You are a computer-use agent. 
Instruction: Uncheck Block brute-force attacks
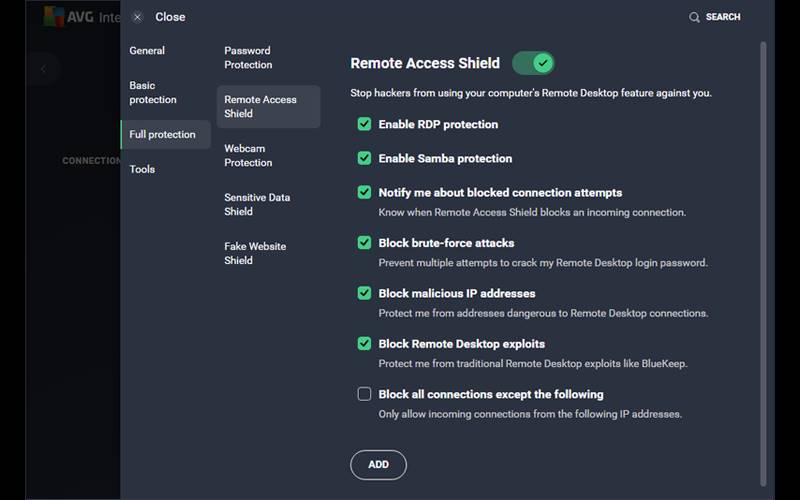[364, 243]
